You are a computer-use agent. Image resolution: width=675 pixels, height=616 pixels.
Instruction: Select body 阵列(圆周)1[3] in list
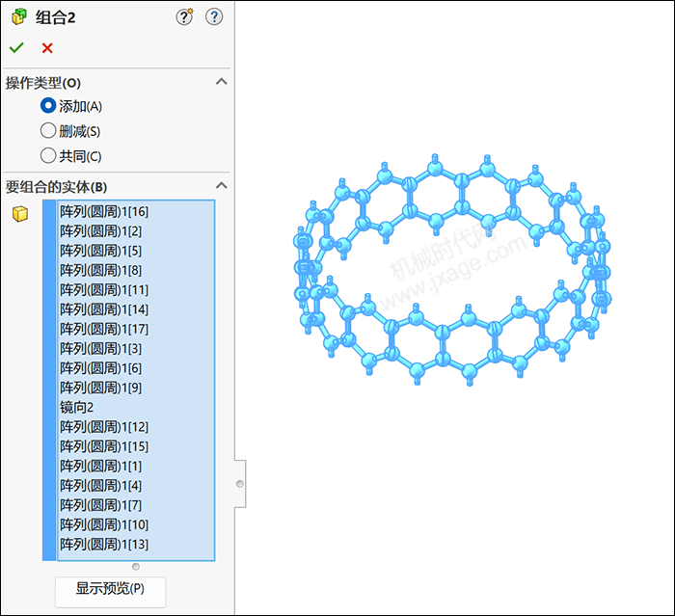(x=136, y=349)
